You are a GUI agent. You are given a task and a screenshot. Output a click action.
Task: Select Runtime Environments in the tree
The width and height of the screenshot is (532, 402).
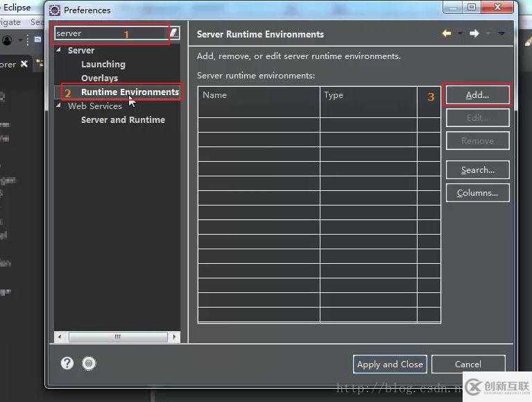point(130,92)
